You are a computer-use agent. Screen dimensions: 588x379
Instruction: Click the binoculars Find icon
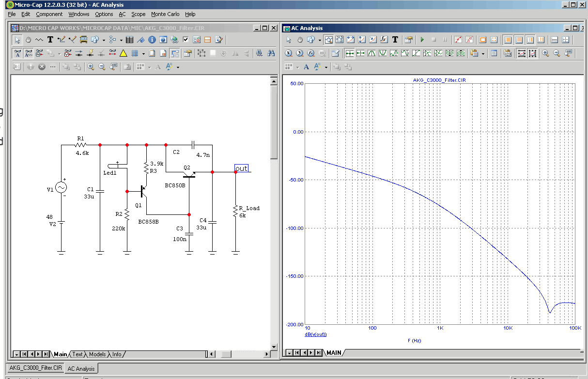click(x=271, y=53)
